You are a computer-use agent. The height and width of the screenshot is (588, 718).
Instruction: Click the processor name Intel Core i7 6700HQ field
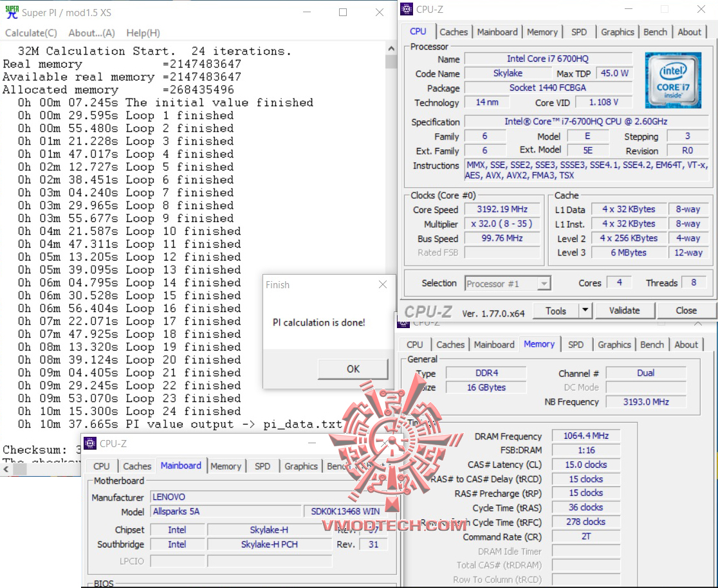[548, 59]
